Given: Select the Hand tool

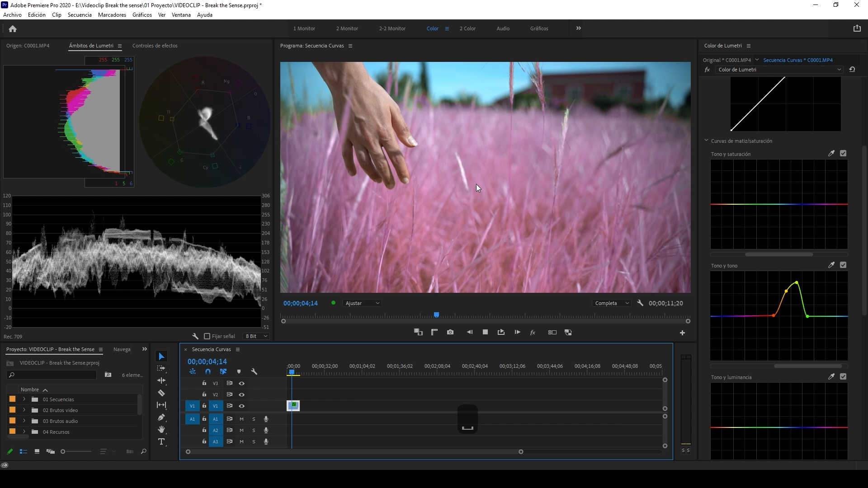Looking at the screenshot, I should pyautogui.click(x=161, y=430).
